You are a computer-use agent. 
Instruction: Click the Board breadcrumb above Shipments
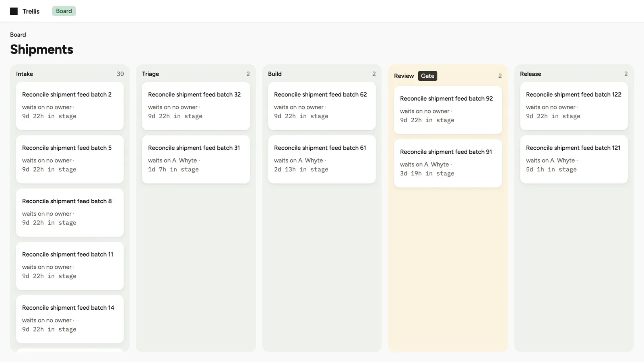point(18,35)
